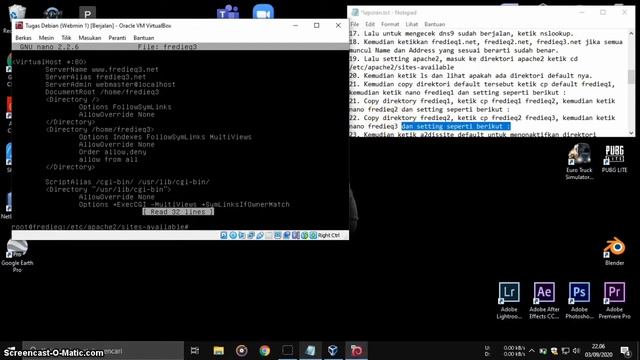Open Task View on the taskbar
Viewport: 640px width, 360px height.
click(x=195, y=351)
